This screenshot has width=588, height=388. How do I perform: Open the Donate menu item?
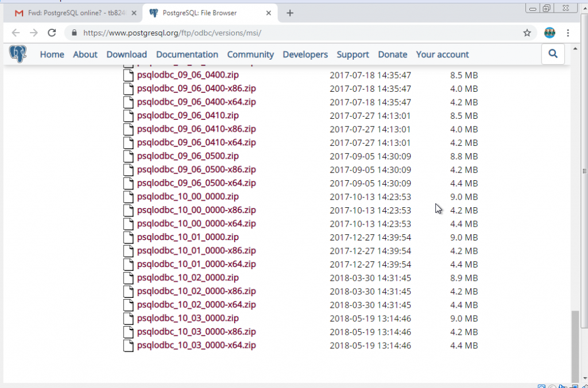click(x=392, y=55)
